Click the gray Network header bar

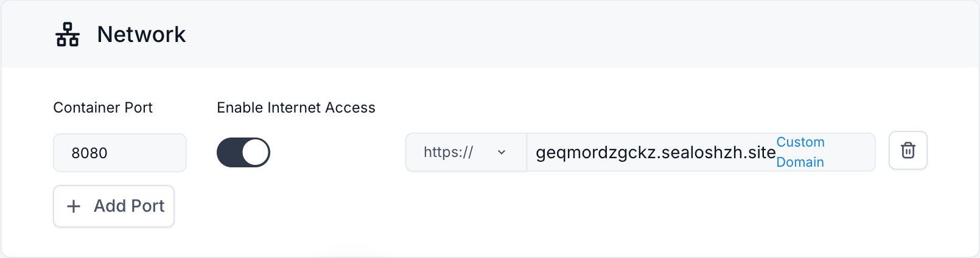[548, 35]
